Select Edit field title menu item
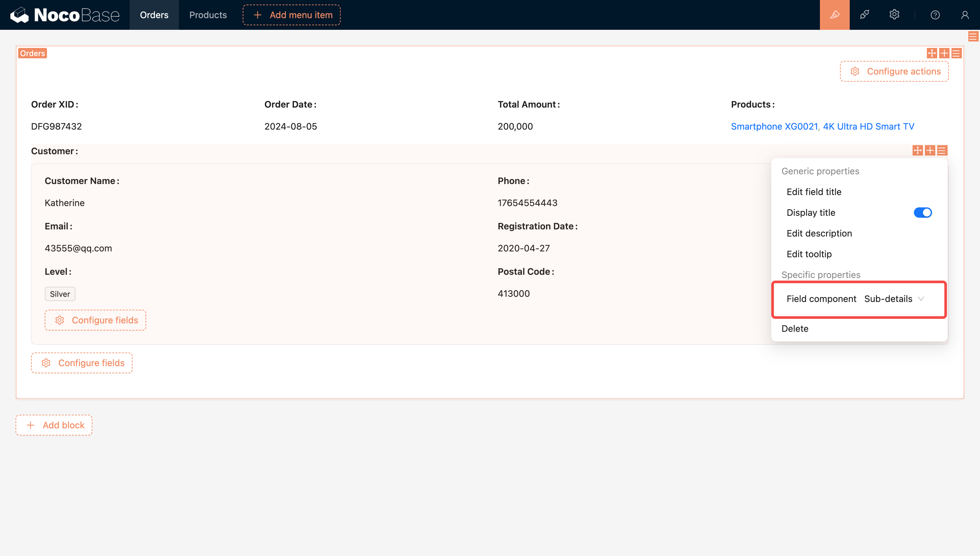980x556 pixels. [x=813, y=192]
